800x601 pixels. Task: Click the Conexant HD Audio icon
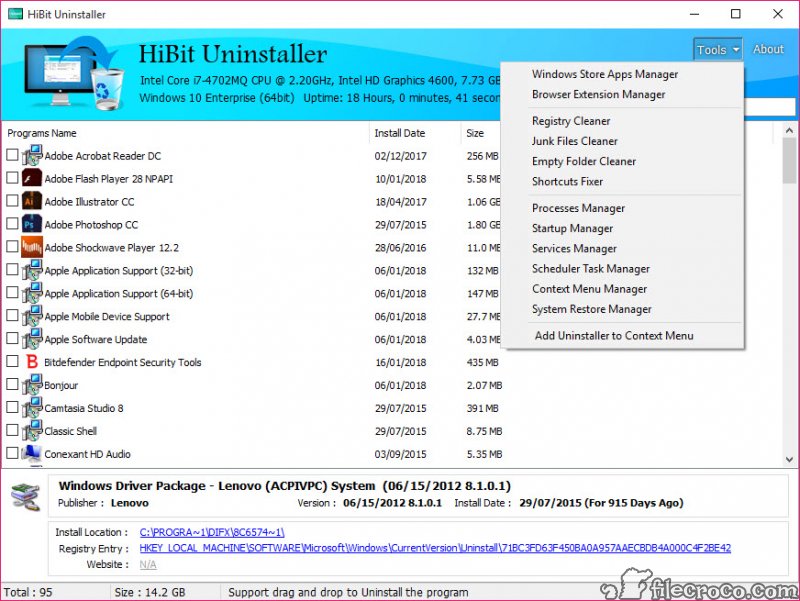32,454
